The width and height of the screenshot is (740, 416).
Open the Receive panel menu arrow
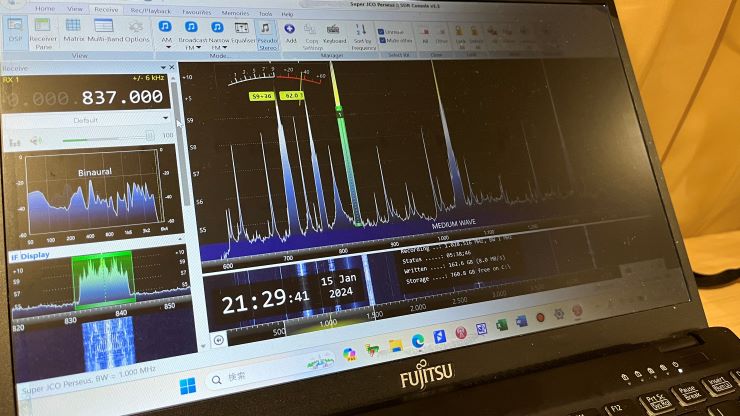coord(163,68)
